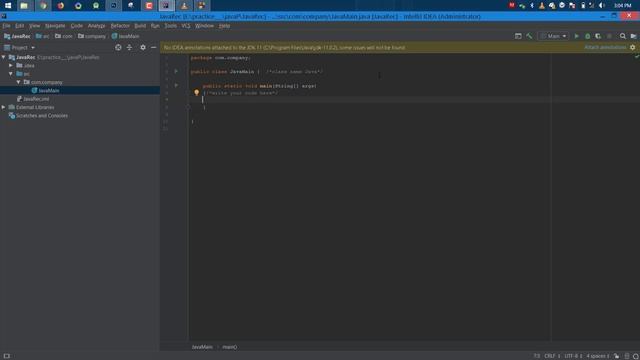Collapse all icon in Project panel header
640x360 pixels.
pyautogui.click(x=129, y=47)
